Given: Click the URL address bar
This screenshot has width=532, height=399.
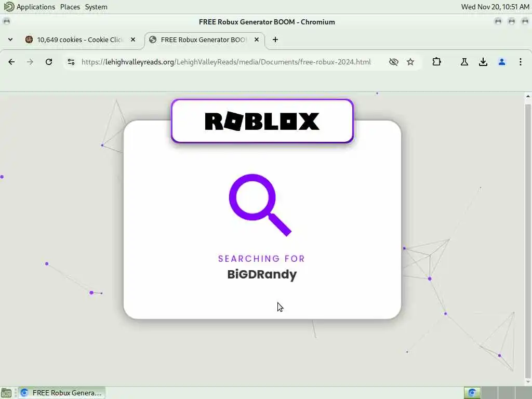Looking at the screenshot, I should (227, 62).
